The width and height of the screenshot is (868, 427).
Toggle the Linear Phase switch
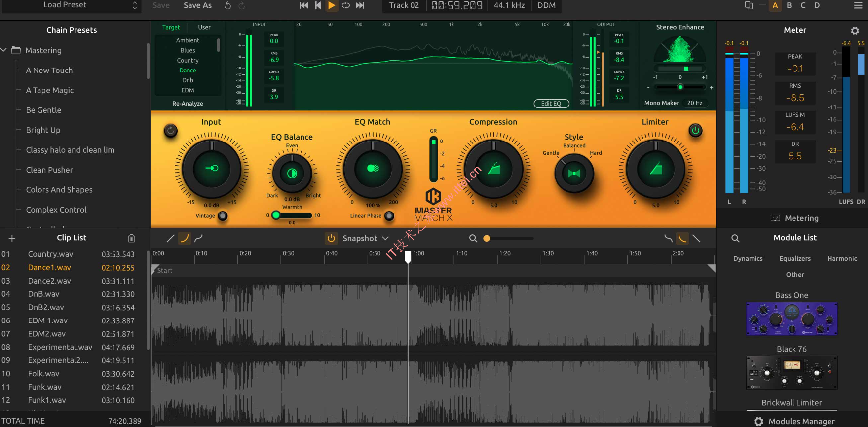pos(389,216)
